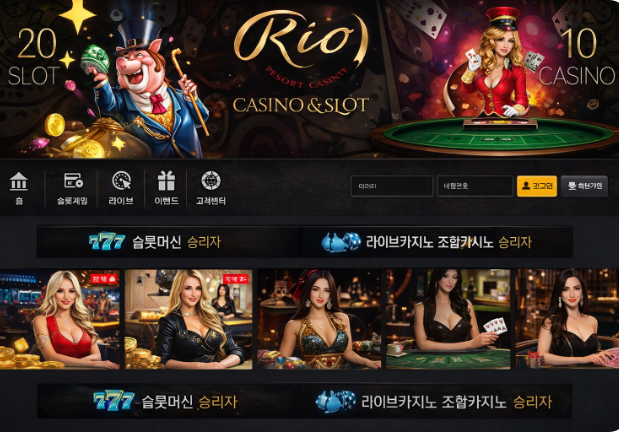Click the password input field
Screen dimensions: 619x433
point(475,186)
